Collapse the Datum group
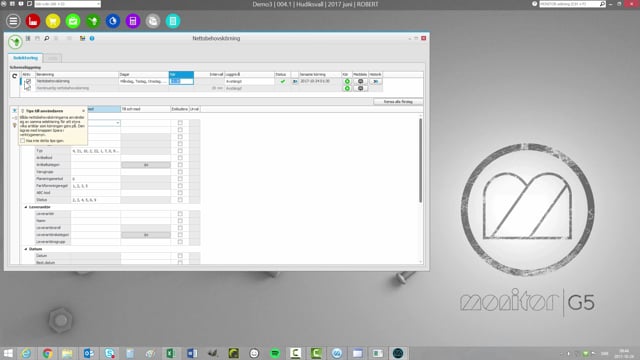This screenshot has height=360, width=640. pyautogui.click(x=26, y=249)
